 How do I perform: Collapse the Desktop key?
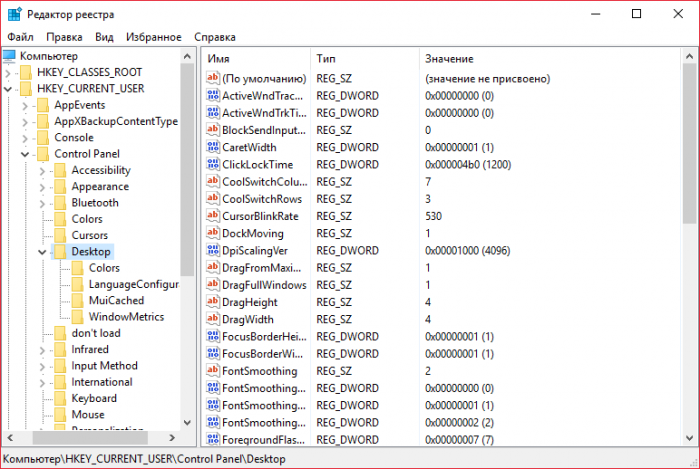pyautogui.click(x=42, y=252)
